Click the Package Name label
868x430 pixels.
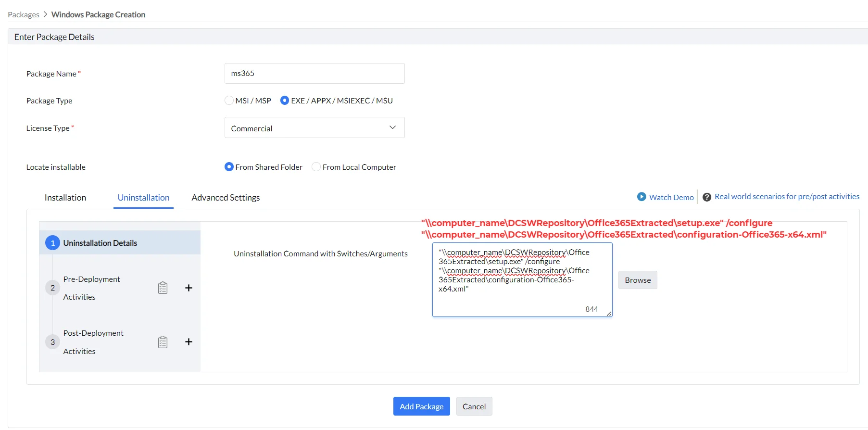(51, 74)
